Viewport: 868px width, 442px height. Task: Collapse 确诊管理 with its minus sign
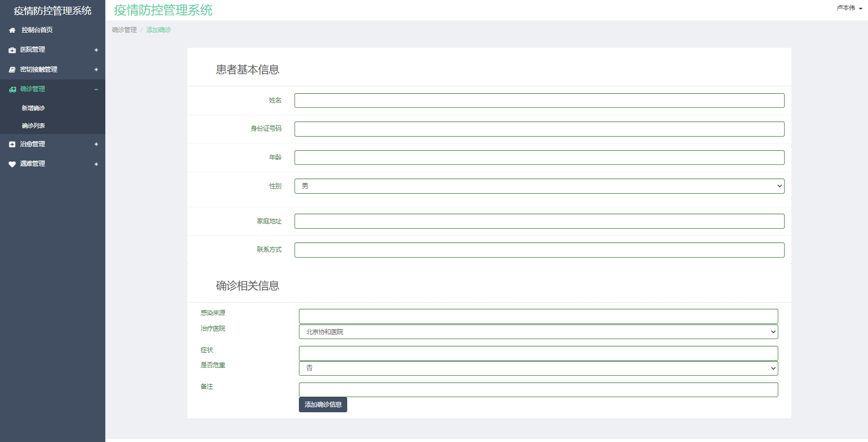point(96,89)
